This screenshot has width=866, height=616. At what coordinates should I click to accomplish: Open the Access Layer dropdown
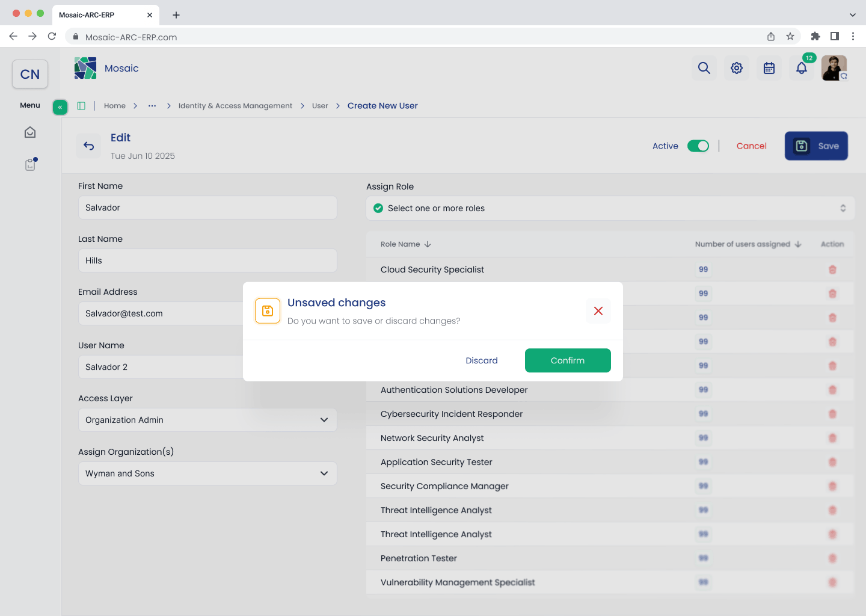(x=207, y=420)
